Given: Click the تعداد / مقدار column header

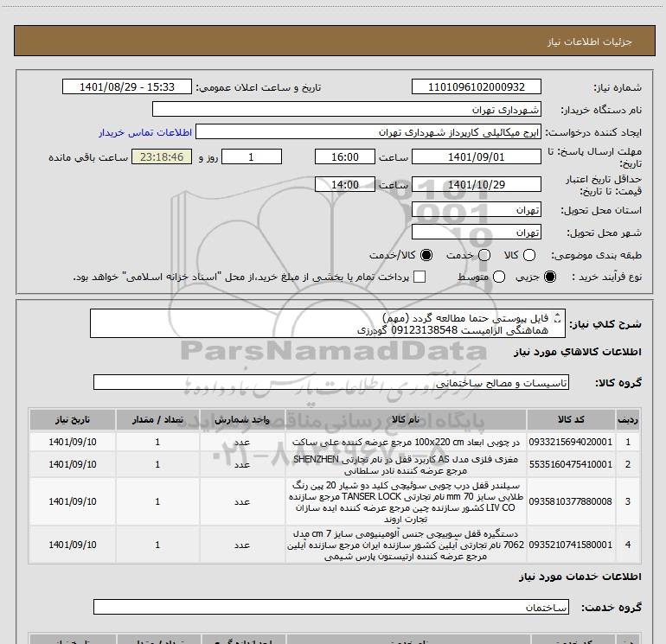Looking at the screenshot, I should coord(157,419).
